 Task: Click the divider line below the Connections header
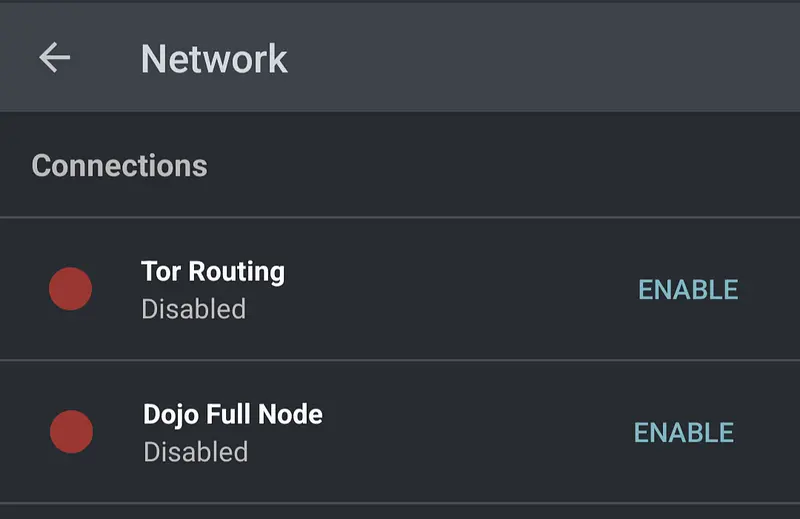pyautogui.click(x=400, y=217)
